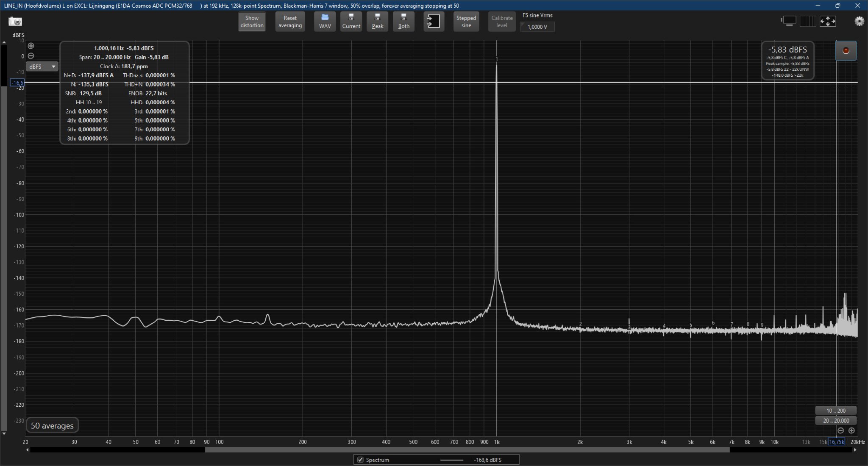868x466 pixels.
Task: Click the fundamental peak marker 1
Action: (497, 59)
